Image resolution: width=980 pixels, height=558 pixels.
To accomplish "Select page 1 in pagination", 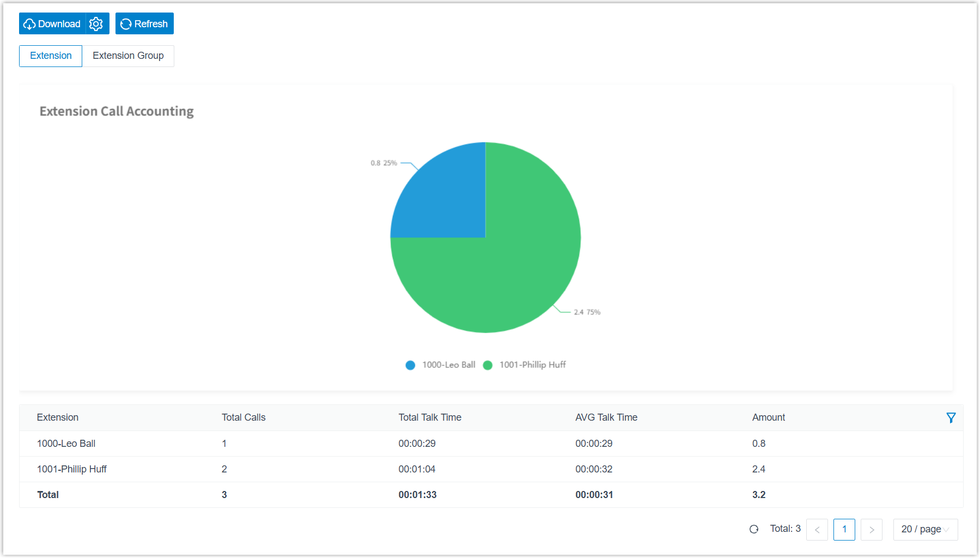I will click(844, 529).
